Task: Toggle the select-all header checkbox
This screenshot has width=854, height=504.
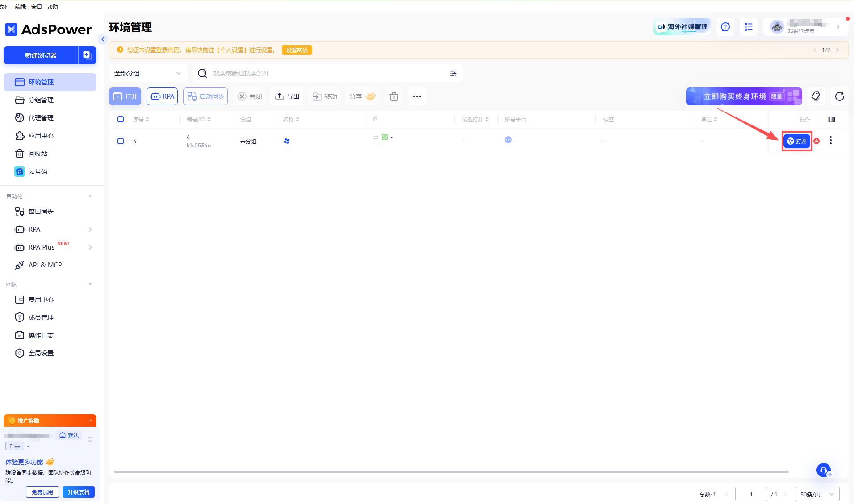Action: [x=121, y=119]
